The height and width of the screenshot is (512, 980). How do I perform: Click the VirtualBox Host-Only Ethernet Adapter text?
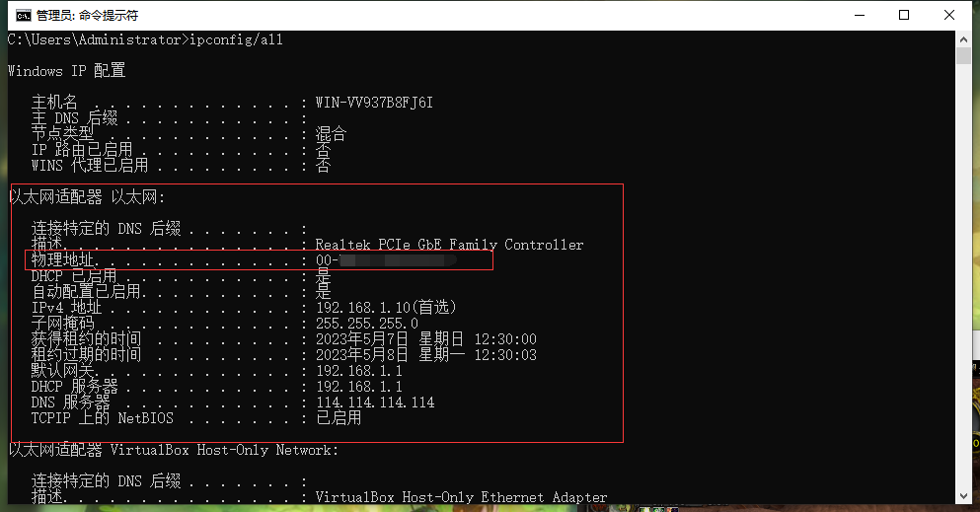click(x=461, y=497)
